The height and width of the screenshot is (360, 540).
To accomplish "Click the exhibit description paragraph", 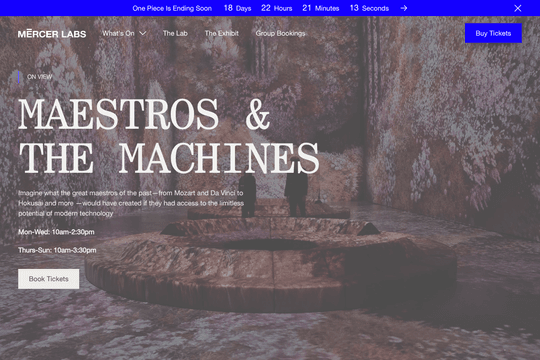I will 131,203.
